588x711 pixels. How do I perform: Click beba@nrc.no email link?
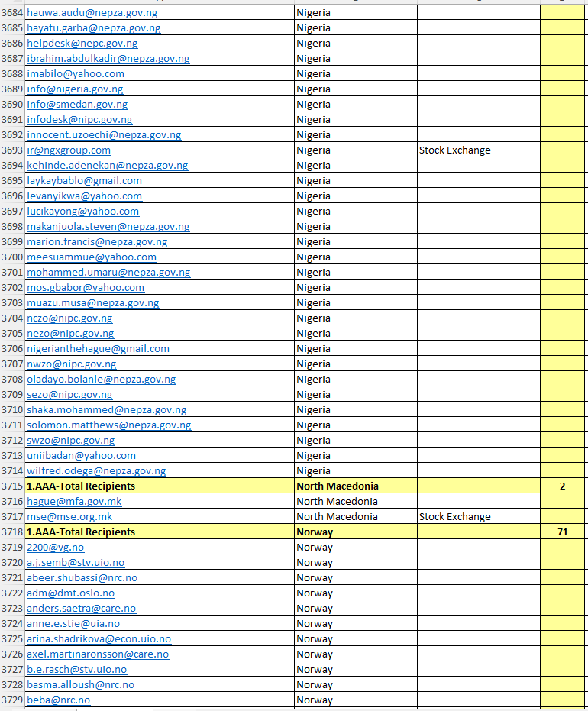58,700
